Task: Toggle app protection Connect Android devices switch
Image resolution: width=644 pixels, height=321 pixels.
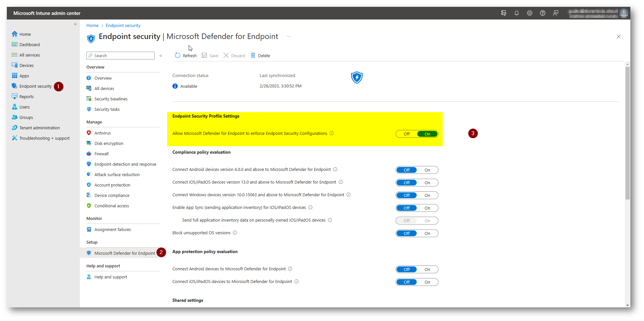Action: coord(417,269)
